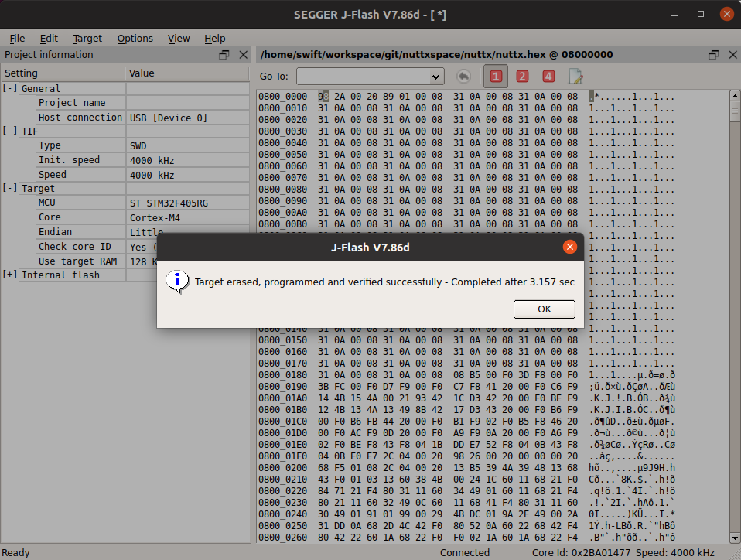Float the Project information panel
Screen dimensions: 741x560
pyautogui.click(x=224, y=55)
